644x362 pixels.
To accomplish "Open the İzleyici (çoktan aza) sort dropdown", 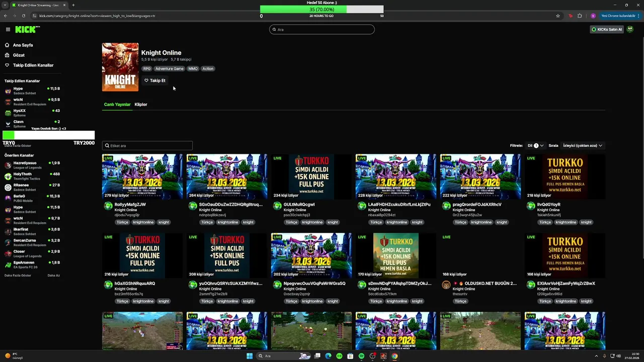I will click(x=583, y=146).
